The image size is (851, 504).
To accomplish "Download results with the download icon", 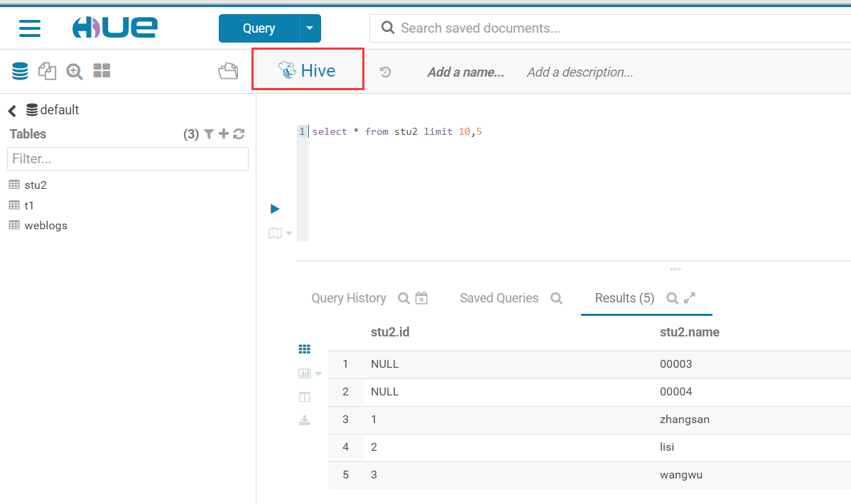I will pyautogui.click(x=305, y=420).
